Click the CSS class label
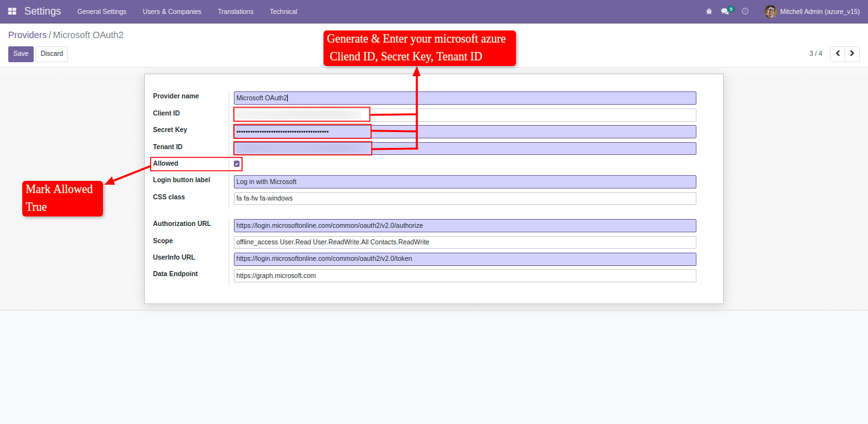The image size is (868, 424). 169,197
